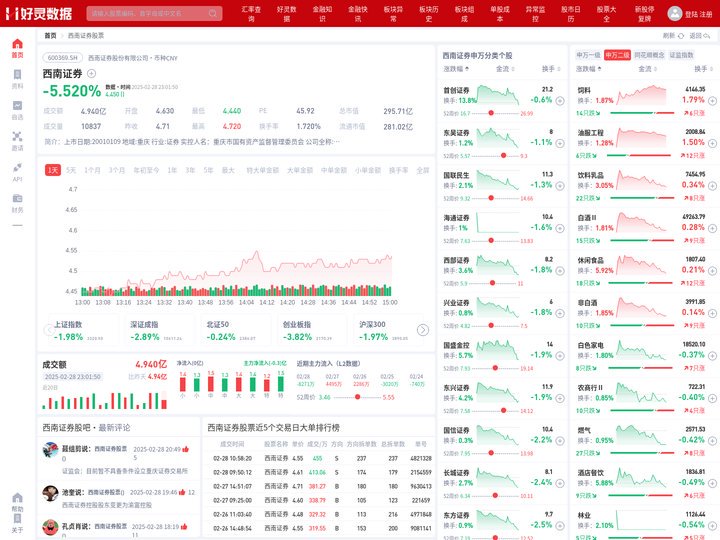This screenshot has height=540, width=720.
Task: Switch to 申万二级 tab
Action: [617, 55]
